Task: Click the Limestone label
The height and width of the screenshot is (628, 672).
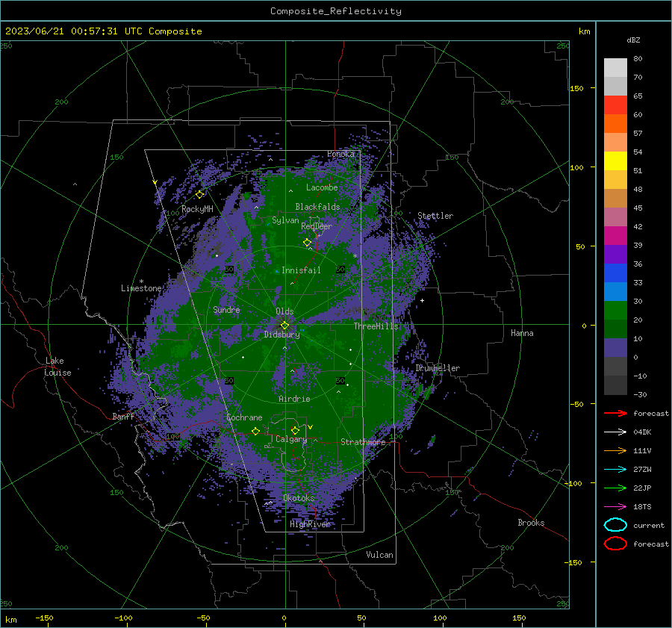Action: click(141, 288)
